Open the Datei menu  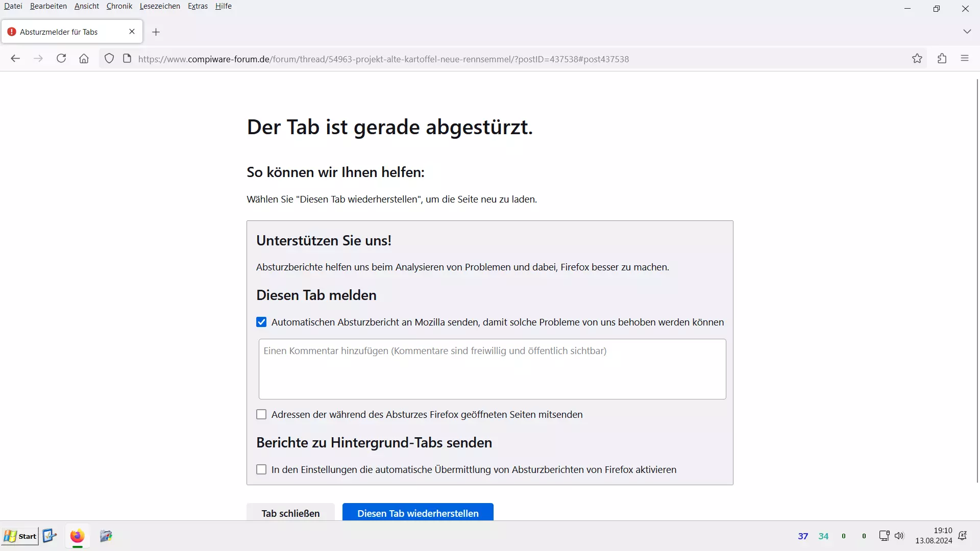click(13, 6)
